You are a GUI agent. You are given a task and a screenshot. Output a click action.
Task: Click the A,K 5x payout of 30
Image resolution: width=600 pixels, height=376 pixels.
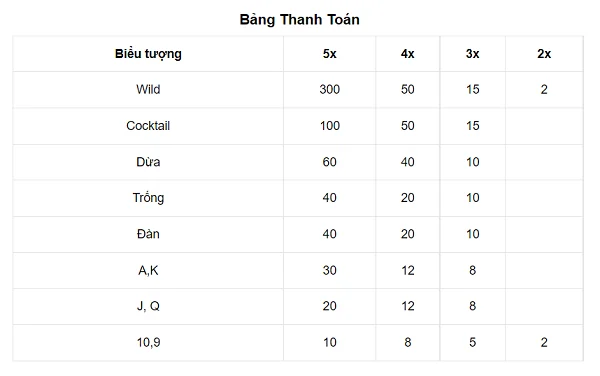point(329,270)
